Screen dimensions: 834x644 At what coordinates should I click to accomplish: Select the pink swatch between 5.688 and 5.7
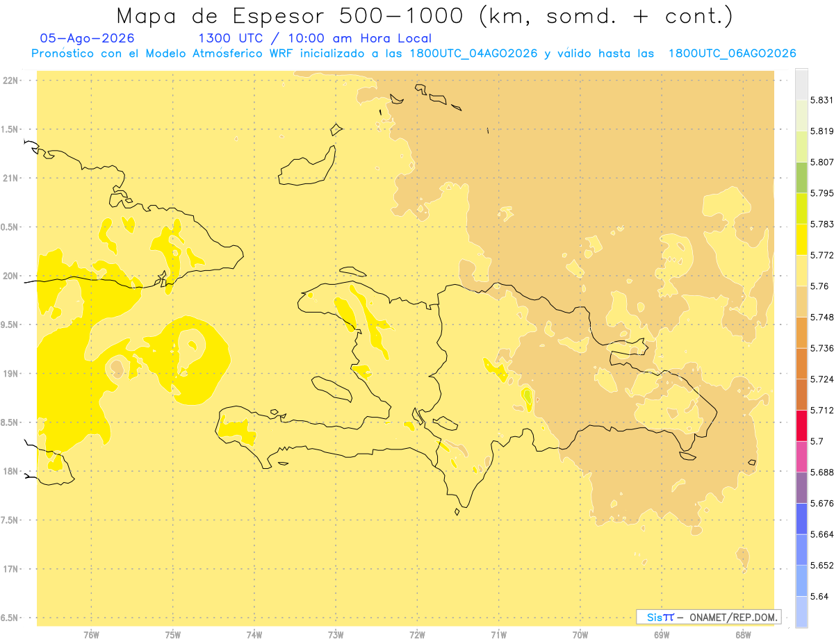coord(801,456)
